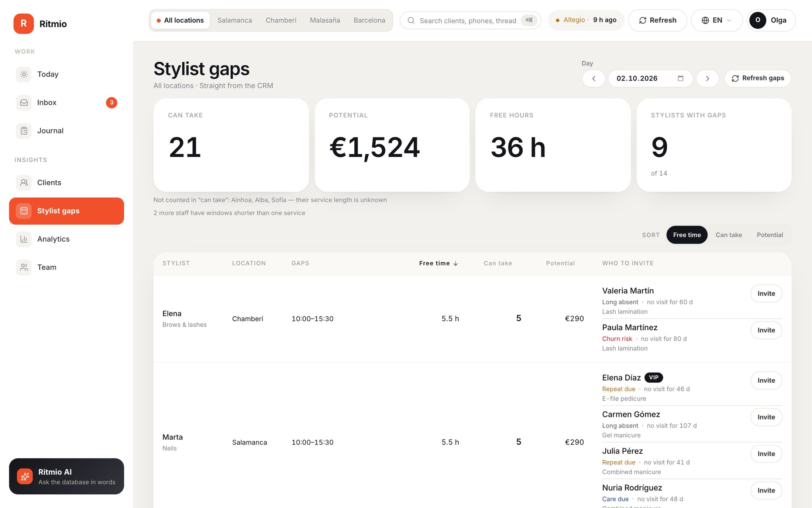The height and width of the screenshot is (508, 812).
Task: Sort by Can take
Action: tap(729, 235)
